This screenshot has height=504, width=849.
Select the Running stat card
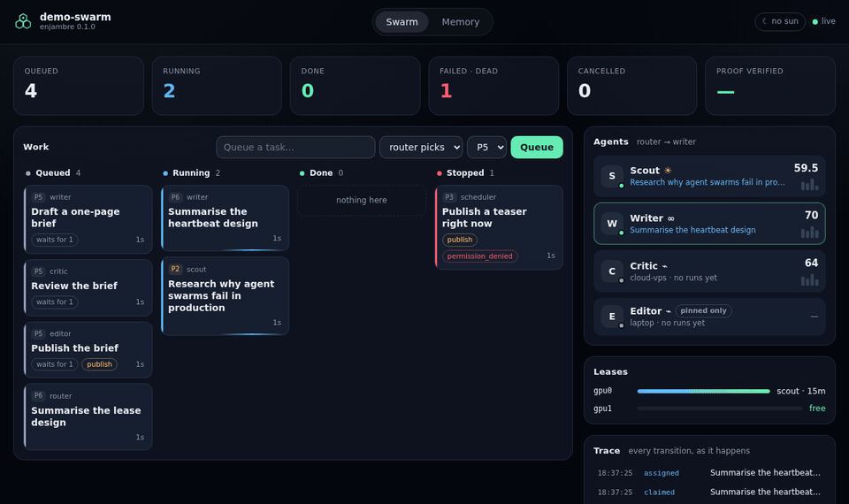(x=217, y=86)
